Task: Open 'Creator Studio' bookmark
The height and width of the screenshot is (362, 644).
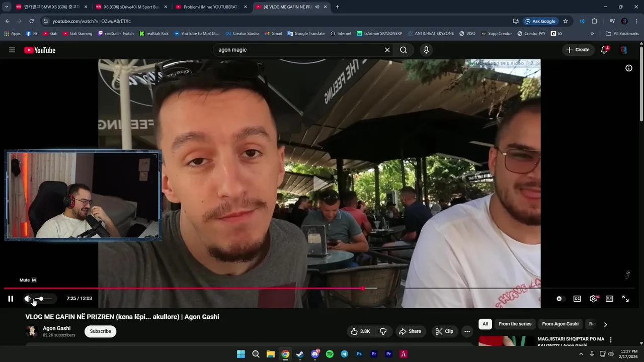Action: (242, 34)
